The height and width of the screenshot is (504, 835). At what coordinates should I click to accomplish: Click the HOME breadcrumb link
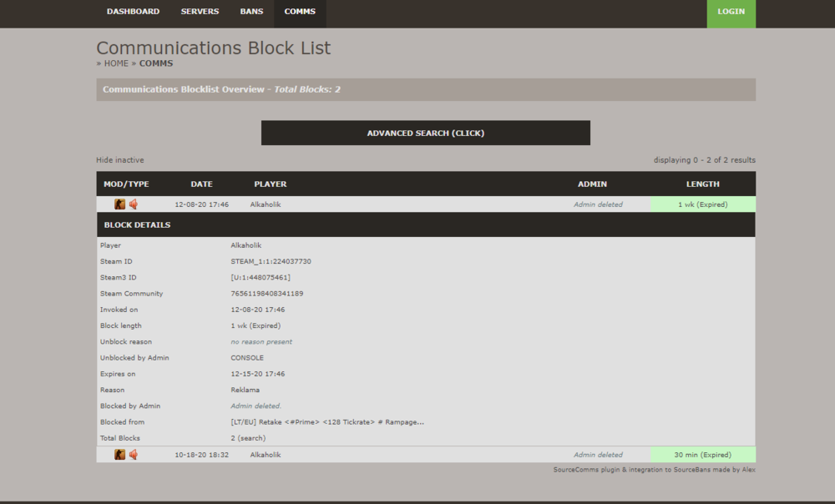(x=116, y=63)
